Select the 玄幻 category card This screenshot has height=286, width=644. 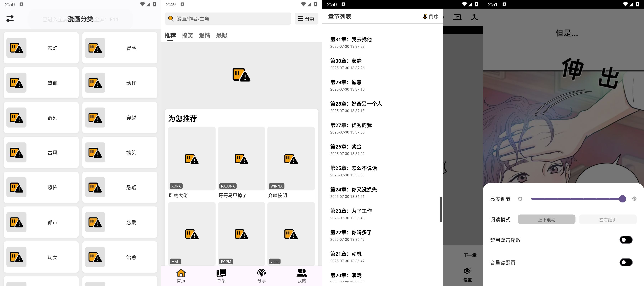point(41,48)
